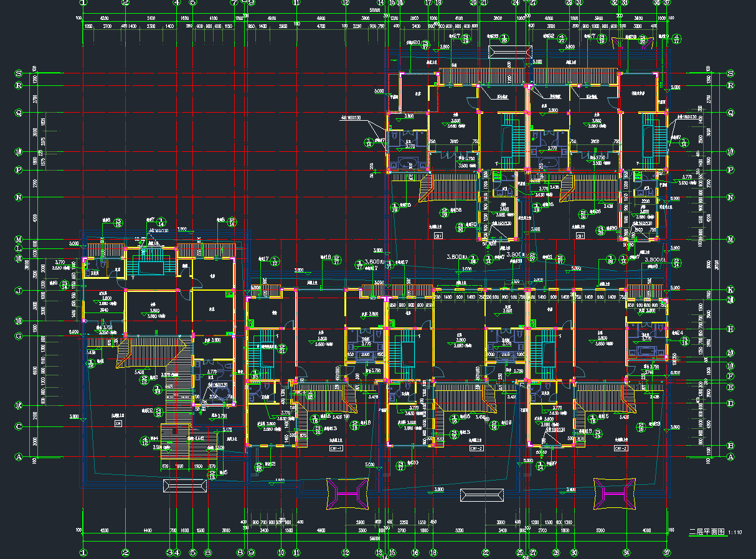Select the 2/01 stair detail callout

(x=281, y=349)
